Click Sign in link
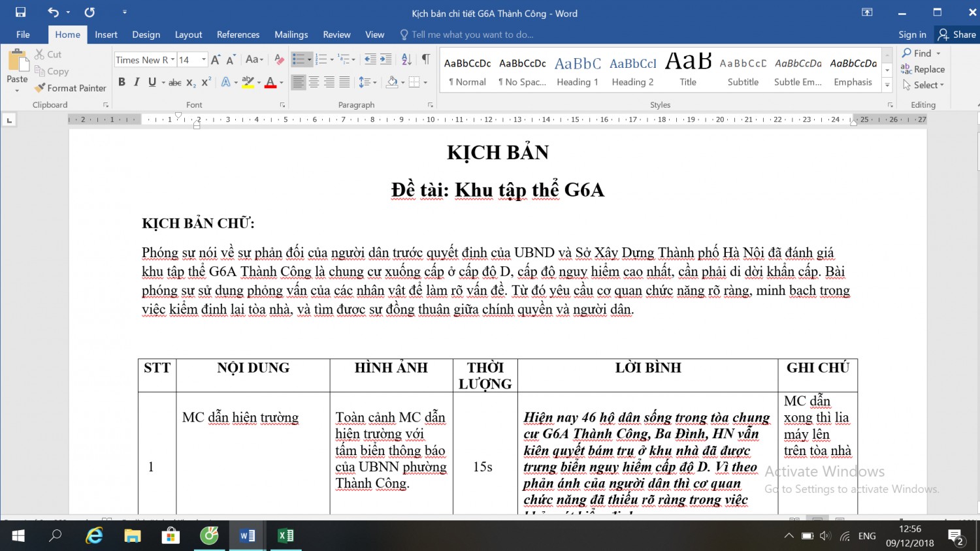The width and height of the screenshot is (980, 551). point(912,35)
